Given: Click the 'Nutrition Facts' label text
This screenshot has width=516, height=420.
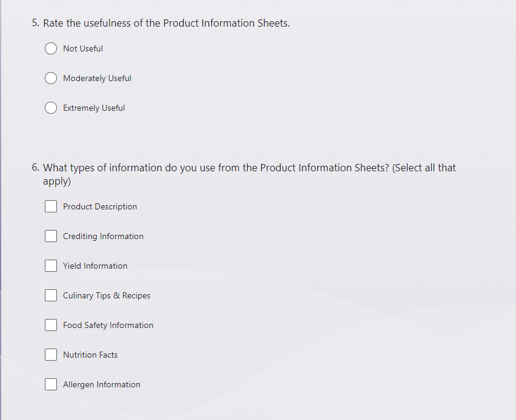Looking at the screenshot, I should coord(90,355).
